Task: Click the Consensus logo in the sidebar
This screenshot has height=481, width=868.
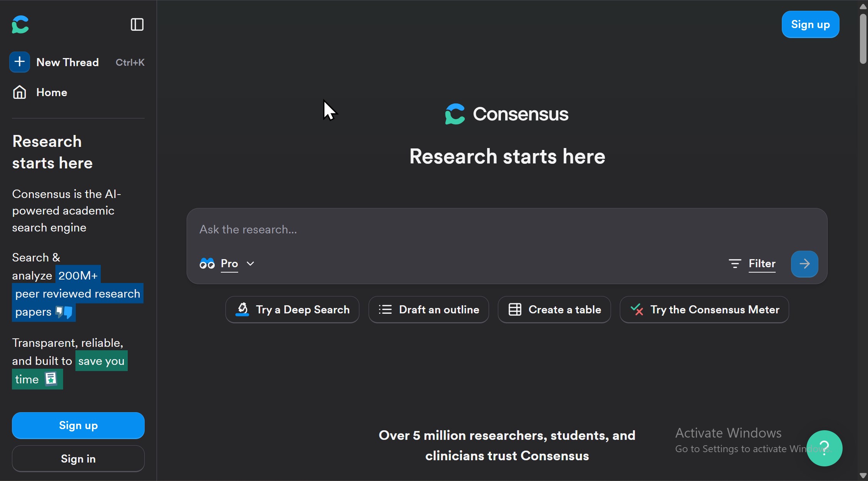Action: [20, 25]
